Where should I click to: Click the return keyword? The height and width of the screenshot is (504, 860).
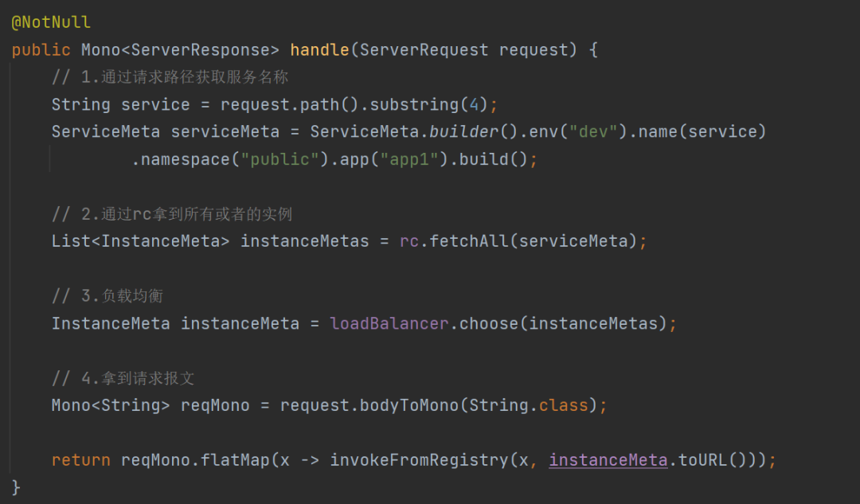coord(80,459)
